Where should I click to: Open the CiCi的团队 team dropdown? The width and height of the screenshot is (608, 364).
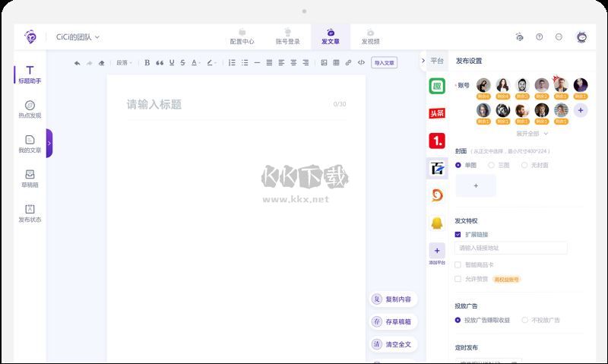pyautogui.click(x=78, y=37)
